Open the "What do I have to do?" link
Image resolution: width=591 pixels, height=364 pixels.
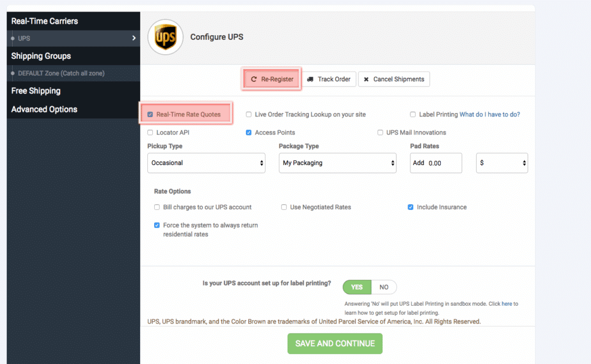(489, 114)
